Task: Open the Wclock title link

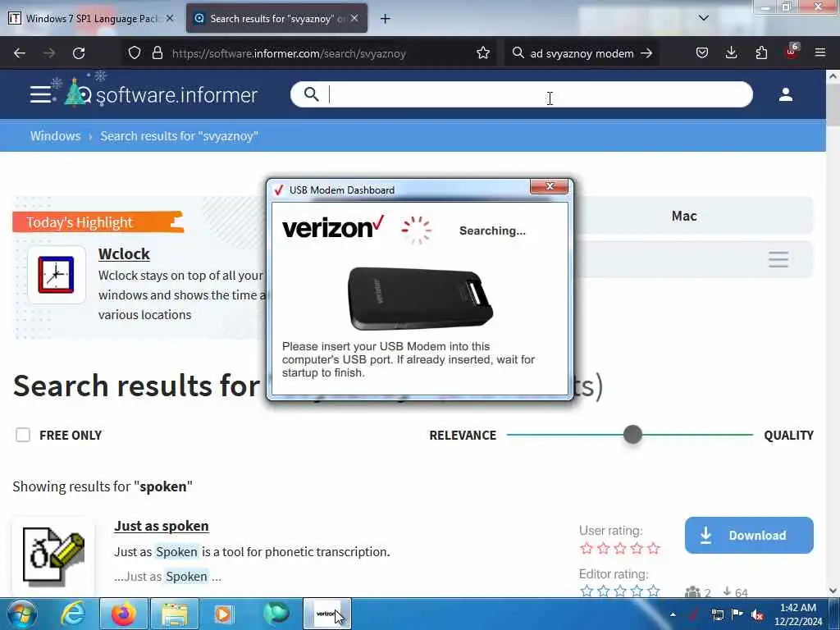Action: (x=124, y=254)
